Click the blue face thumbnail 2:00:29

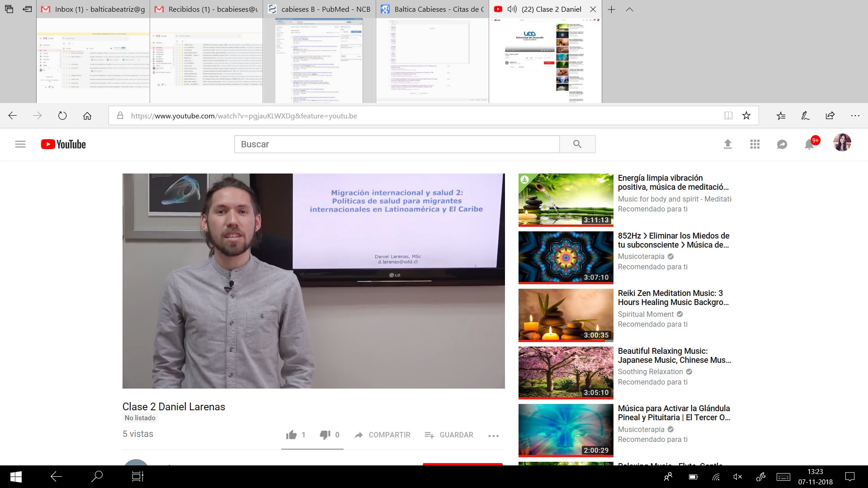[566, 430]
